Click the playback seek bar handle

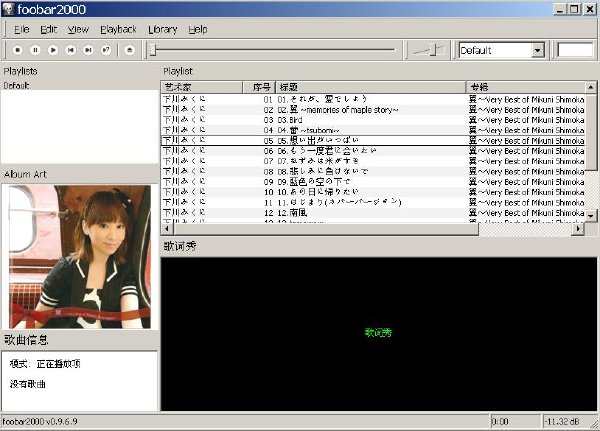(153, 50)
